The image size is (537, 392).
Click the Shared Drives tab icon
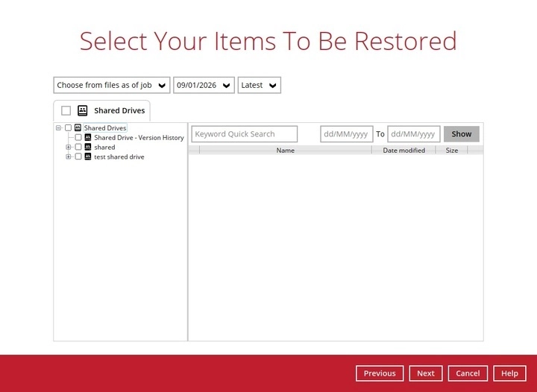(x=82, y=110)
